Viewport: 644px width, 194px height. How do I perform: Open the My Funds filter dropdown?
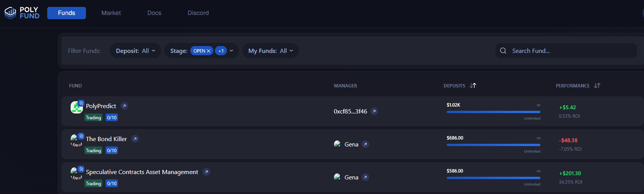tap(271, 51)
